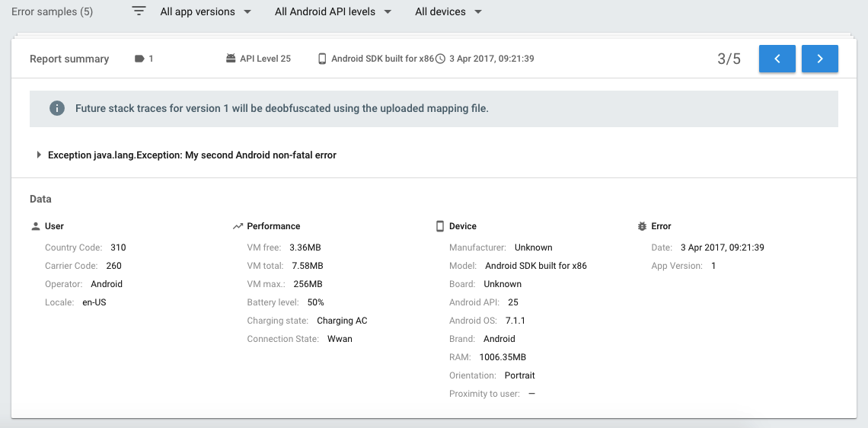Click the Android API level icon
Viewport: 868px width, 428px height.
[231, 59]
